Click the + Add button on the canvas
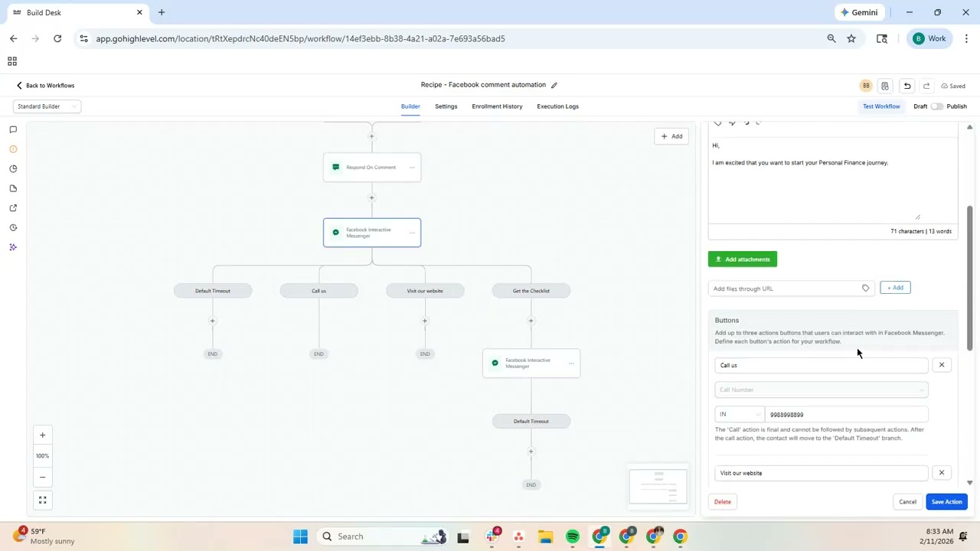This screenshot has height=551, width=980. click(671, 136)
